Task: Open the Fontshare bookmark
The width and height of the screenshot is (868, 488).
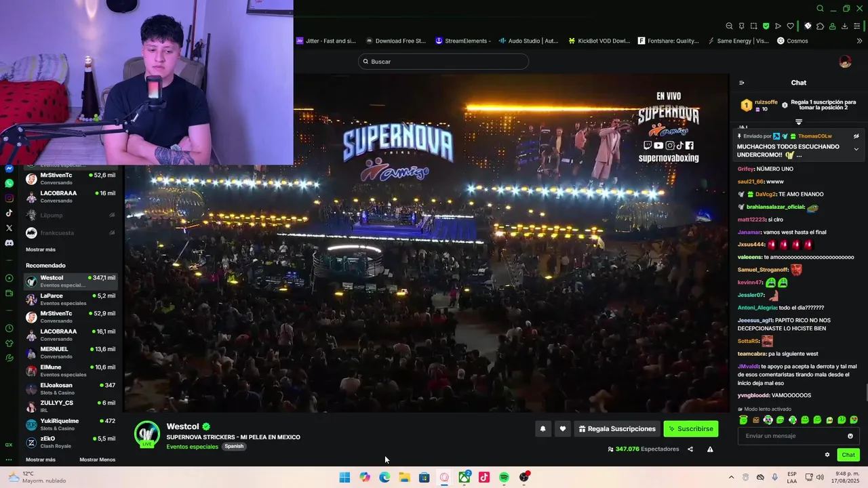Action: click(668, 41)
